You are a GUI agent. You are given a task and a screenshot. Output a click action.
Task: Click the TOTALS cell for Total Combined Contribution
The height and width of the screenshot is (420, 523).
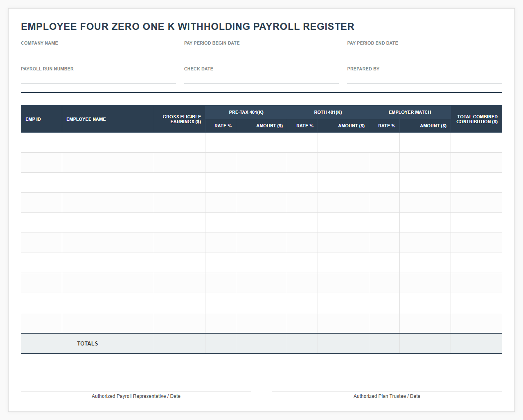476,343
